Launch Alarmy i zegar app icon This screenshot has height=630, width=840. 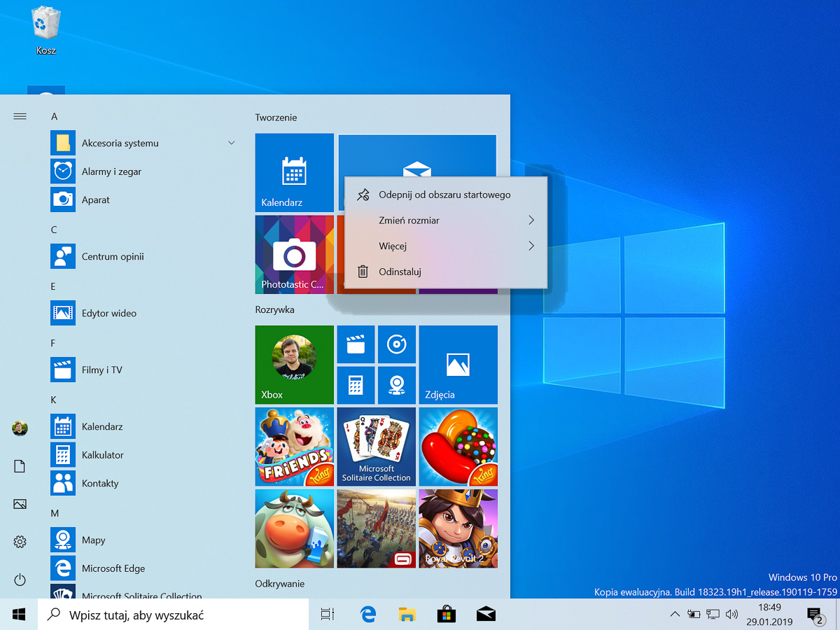pos(63,171)
